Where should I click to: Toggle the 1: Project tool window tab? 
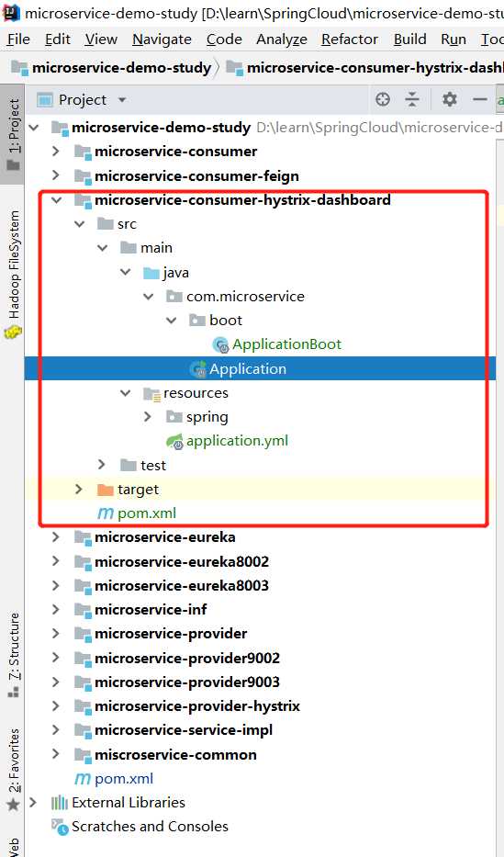(x=13, y=134)
